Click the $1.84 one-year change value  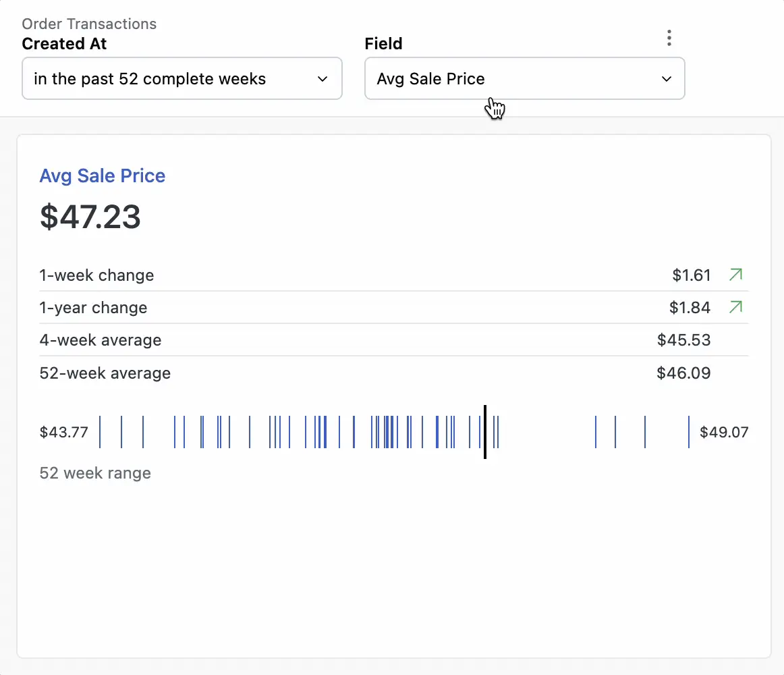click(x=690, y=308)
